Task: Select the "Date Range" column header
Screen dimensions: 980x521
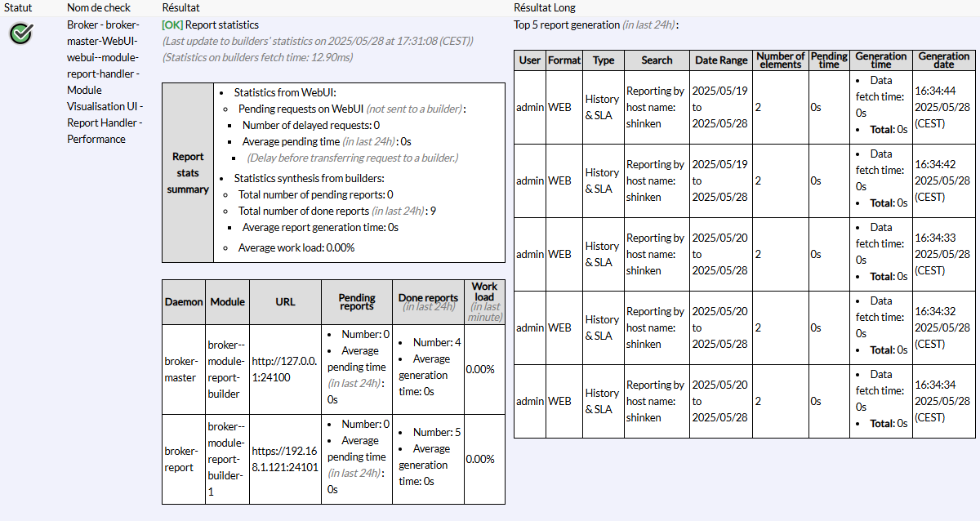Action: pyautogui.click(x=721, y=60)
